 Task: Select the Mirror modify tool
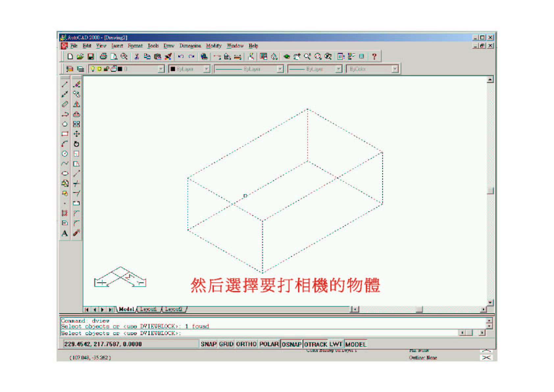click(x=76, y=104)
